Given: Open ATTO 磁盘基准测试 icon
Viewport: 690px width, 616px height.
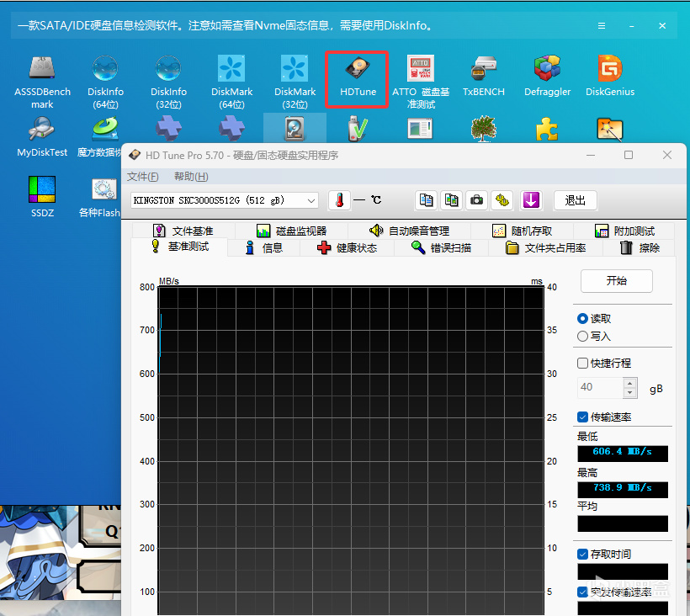Looking at the screenshot, I should pyautogui.click(x=421, y=82).
